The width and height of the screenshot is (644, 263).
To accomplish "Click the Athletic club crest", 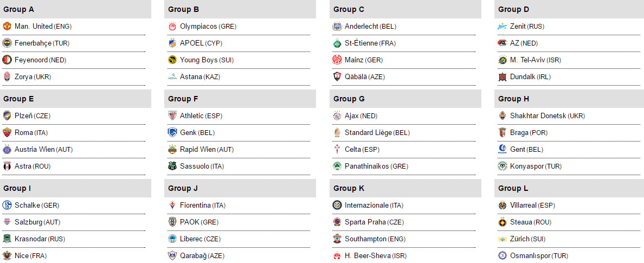I will [172, 116].
